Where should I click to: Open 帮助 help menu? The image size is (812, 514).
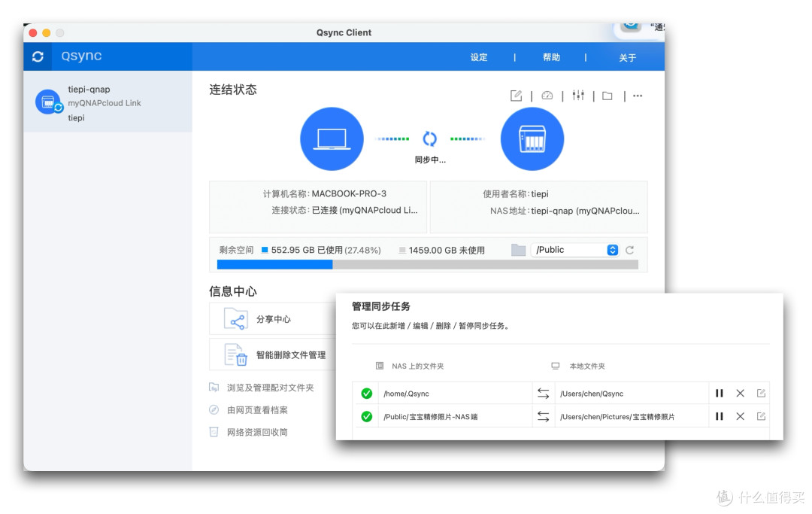click(551, 57)
